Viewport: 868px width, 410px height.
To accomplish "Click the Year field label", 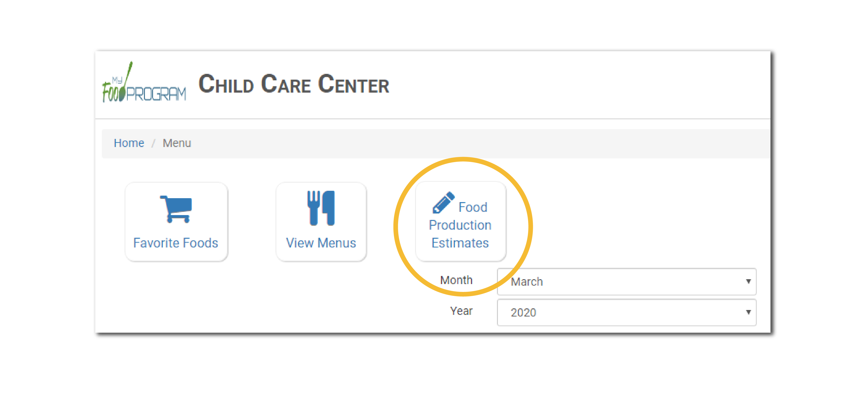I will coord(461,311).
